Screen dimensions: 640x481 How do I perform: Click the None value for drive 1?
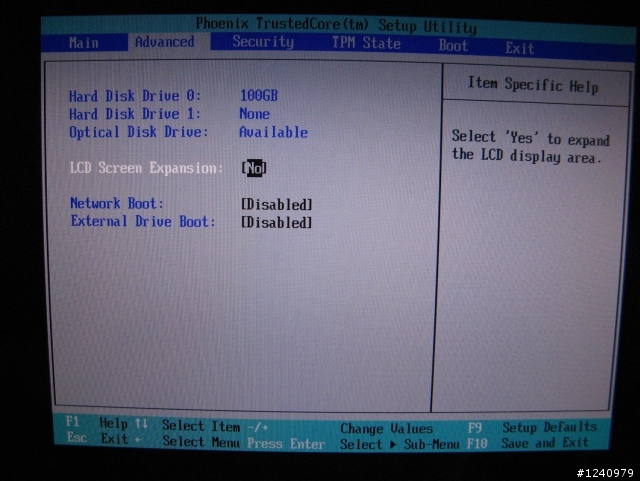click(254, 114)
